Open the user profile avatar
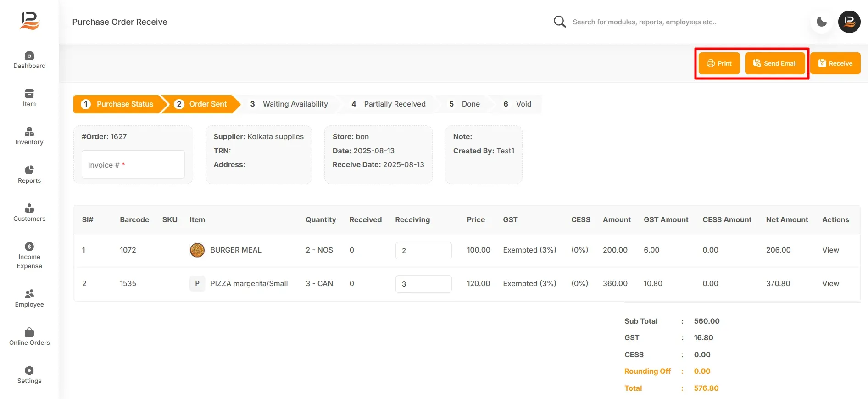 click(x=849, y=22)
